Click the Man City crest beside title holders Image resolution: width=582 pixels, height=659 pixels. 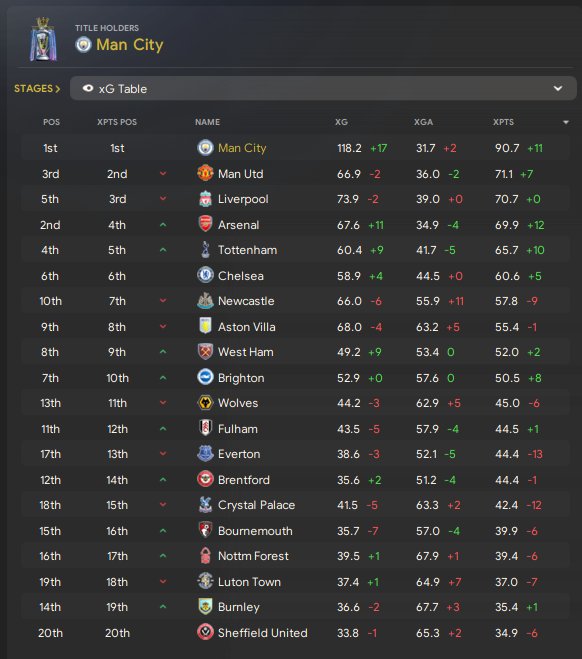(x=83, y=45)
